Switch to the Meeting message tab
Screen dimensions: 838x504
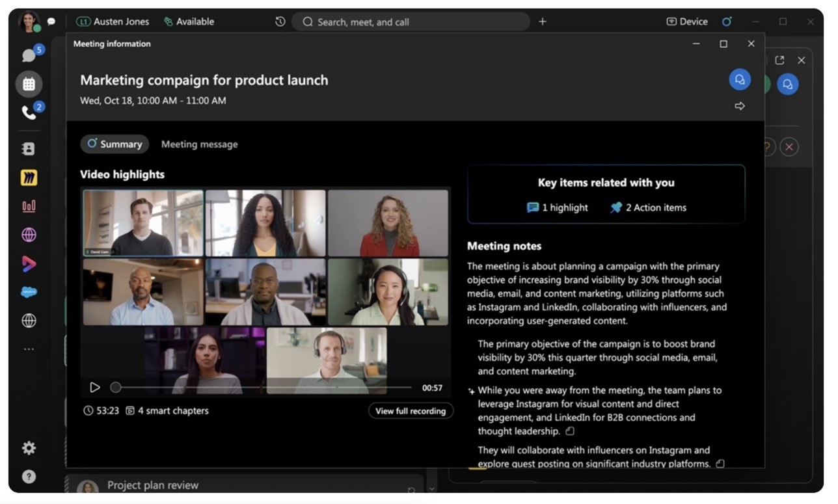point(199,144)
